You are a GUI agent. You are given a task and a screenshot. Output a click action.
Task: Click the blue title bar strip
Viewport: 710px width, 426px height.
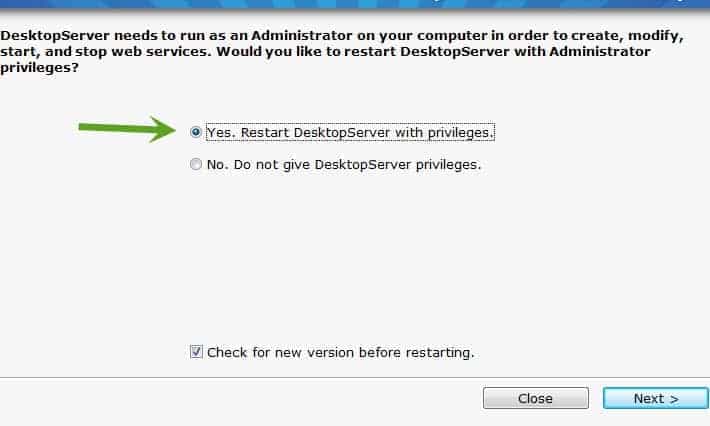tap(355, 4)
